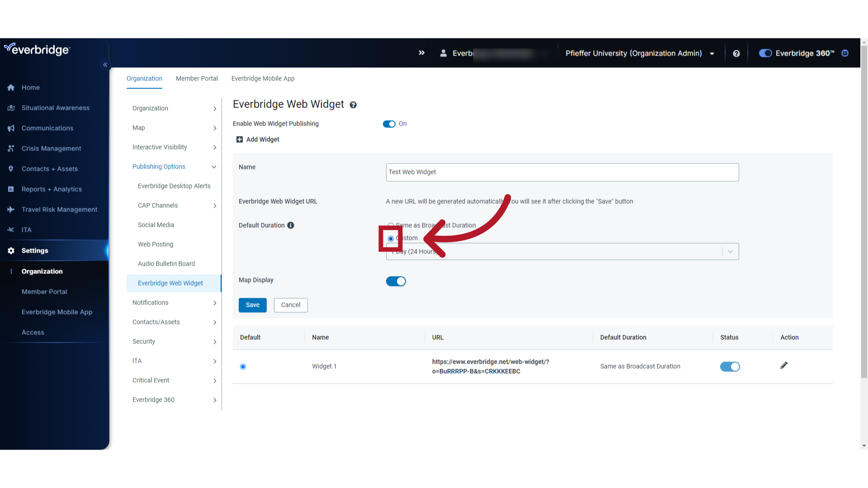Click the Everbridge logo icon
Screen dimensions: 868x488
[8, 48]
